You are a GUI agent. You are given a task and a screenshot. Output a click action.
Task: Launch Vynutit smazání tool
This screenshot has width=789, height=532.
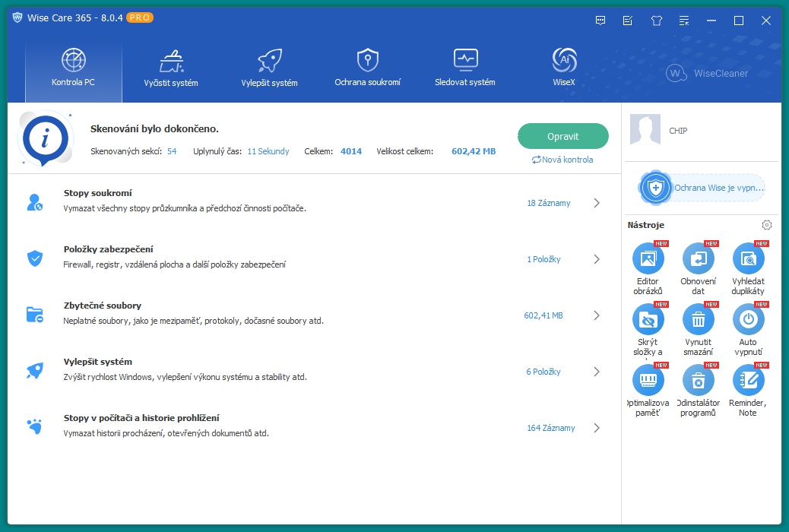(x=699, y=330)
